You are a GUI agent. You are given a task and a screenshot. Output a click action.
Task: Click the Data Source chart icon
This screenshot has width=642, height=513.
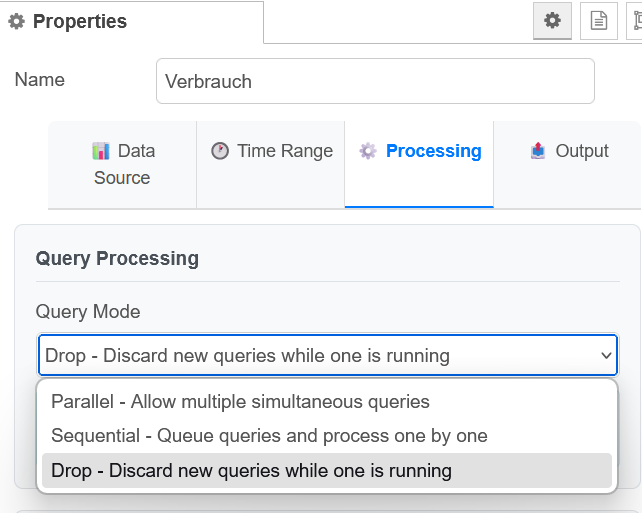click(101, 151)
